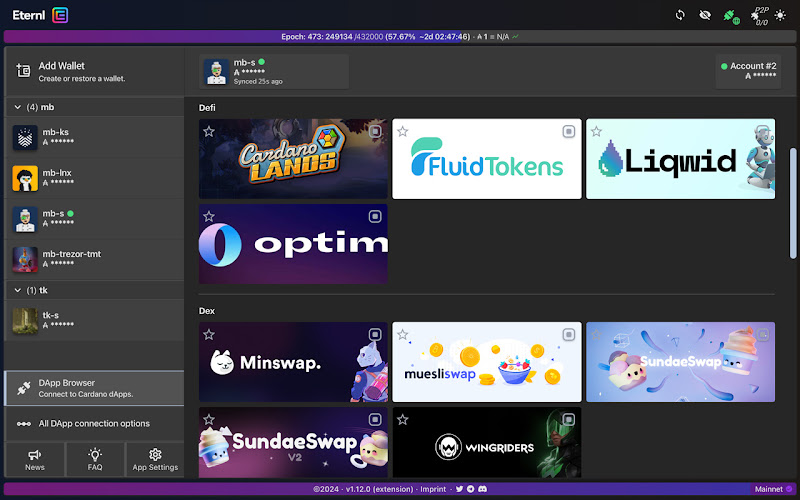Open Account #2 selector
Viewport: 800px width, 500px height.
(748, 71)
